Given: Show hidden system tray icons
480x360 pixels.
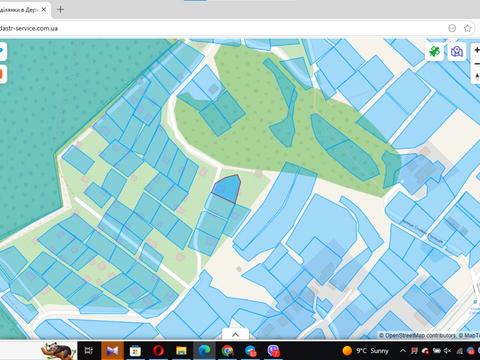Looking at the screenshot, I should 403,351.
